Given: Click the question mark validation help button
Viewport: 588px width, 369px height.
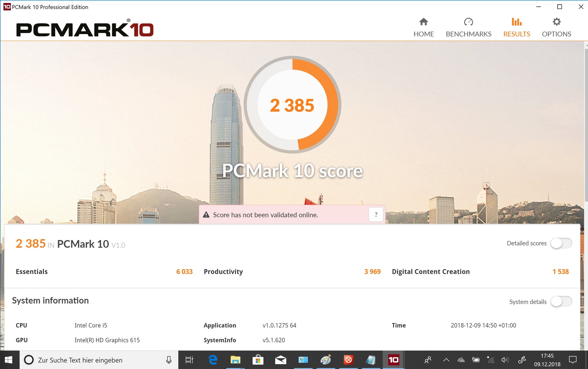Looking at the screenshot, I should 376,215.
